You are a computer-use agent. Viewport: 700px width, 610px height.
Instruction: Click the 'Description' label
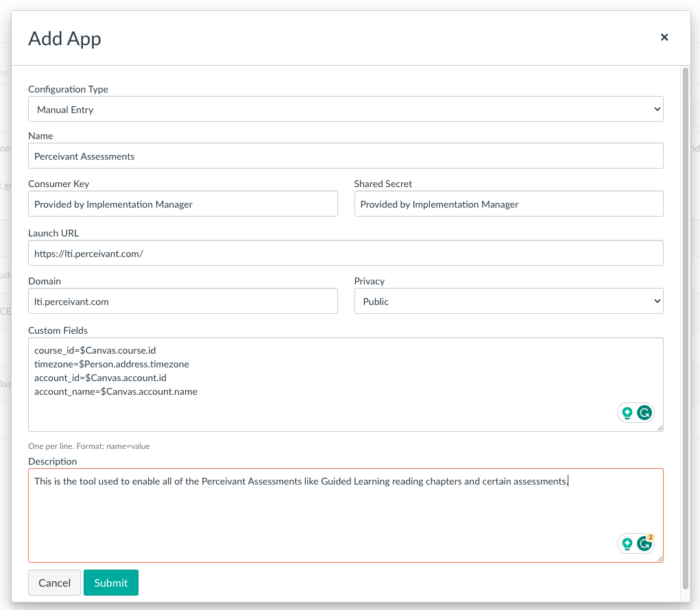coord(53,461)
